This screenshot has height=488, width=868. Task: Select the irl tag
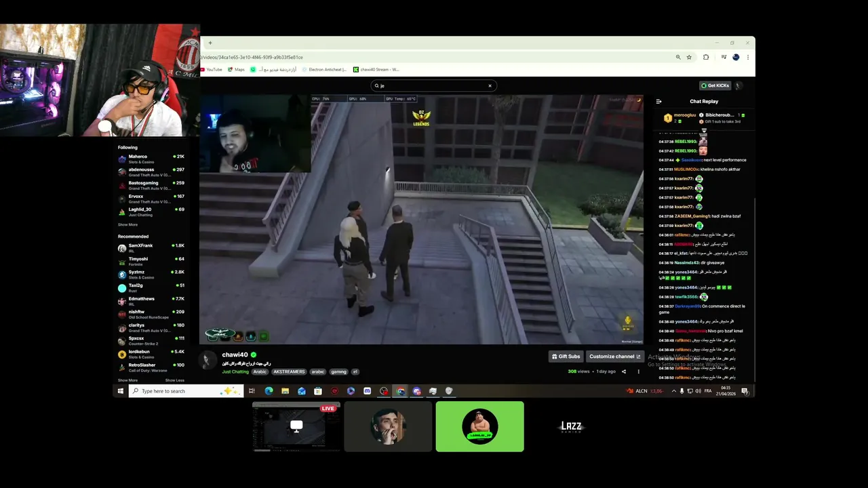click(x=355, y=371)
